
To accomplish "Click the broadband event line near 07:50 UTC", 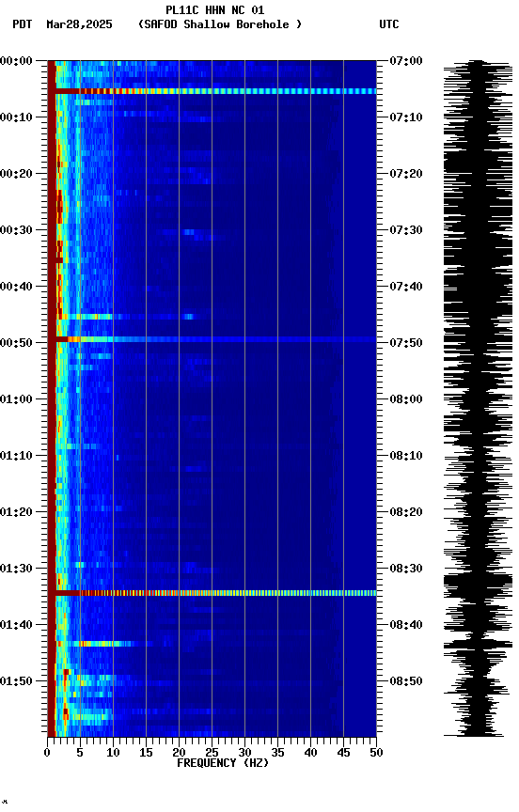I will click(x=212, y=339).
